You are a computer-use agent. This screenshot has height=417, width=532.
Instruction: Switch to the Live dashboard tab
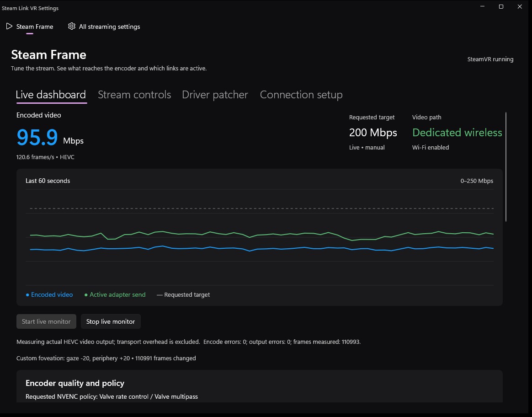point(51,94)
